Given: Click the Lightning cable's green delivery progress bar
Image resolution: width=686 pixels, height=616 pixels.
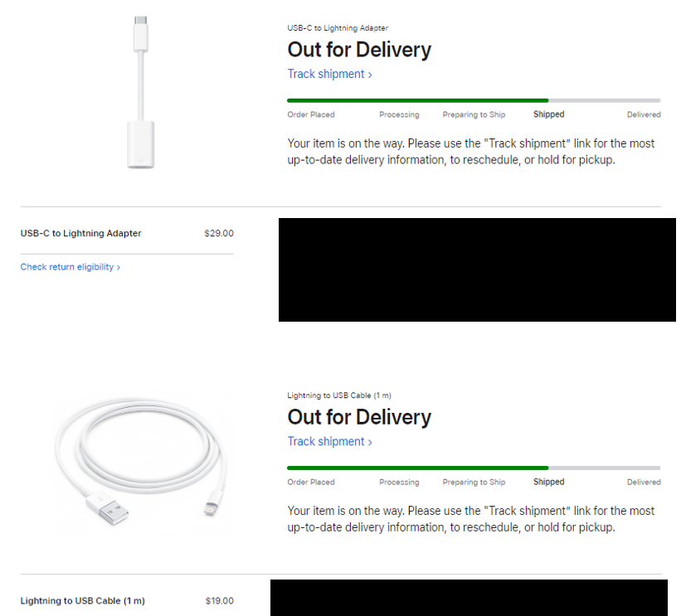Looking at the screenshot, I should pyautogui.click(x=417, y=468).
